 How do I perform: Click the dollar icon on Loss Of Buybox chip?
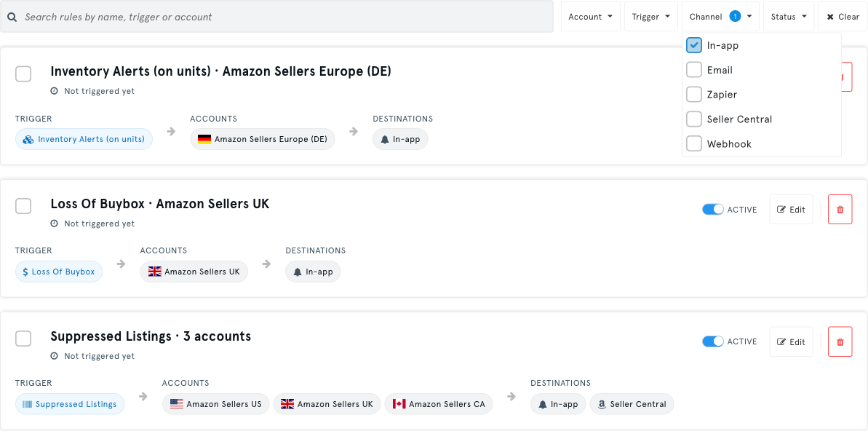(25, 272)
